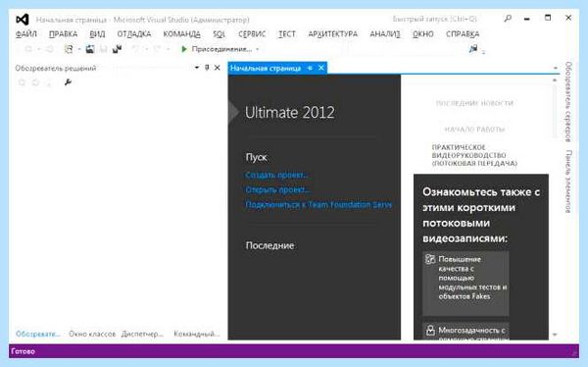This screenshot has height=367, width=588.
Task: Click the greyed Redo toolbar icon
Action: coord(158,49)
